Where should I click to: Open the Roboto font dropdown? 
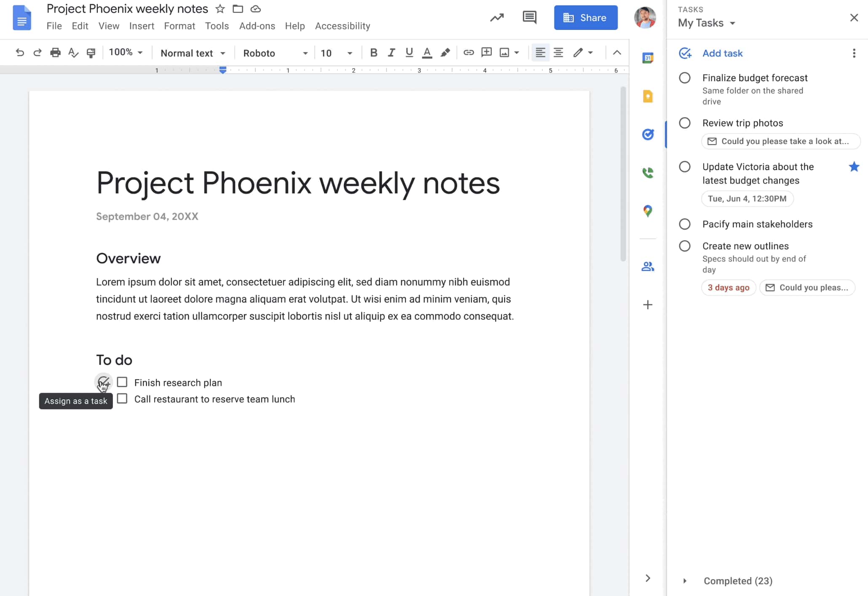[275, 53]
